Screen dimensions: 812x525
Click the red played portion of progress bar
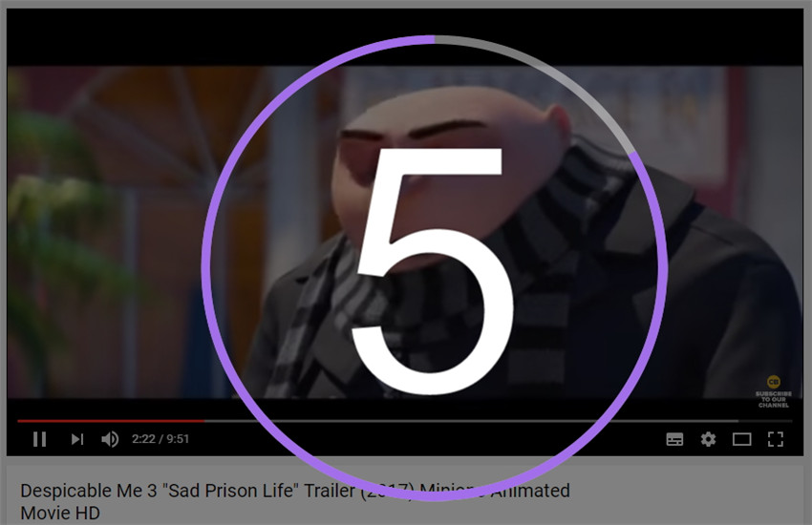point(111,421)
